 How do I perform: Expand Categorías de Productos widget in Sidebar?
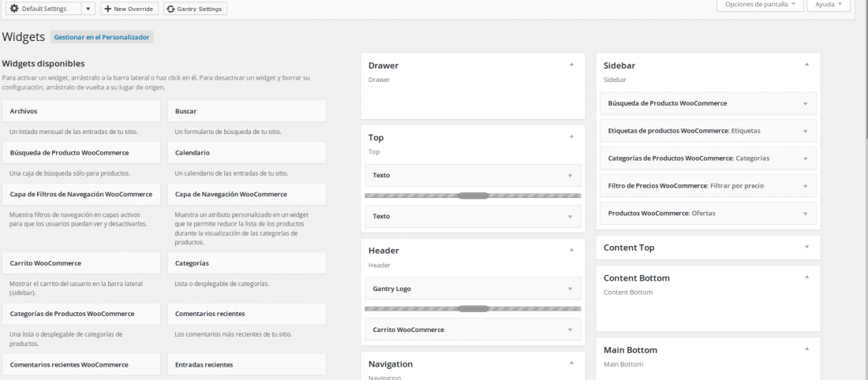pos(805,158)
